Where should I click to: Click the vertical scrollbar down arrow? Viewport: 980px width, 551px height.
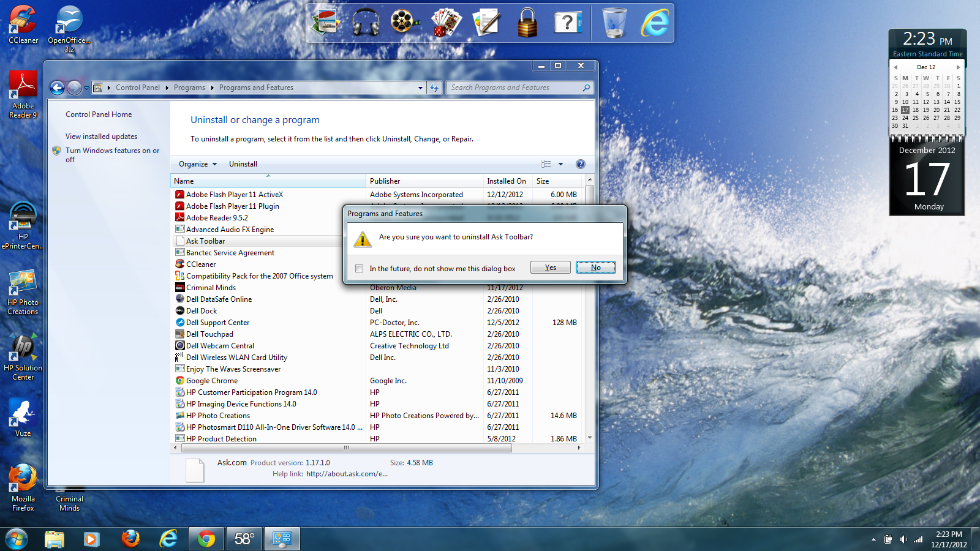(590, 438)
